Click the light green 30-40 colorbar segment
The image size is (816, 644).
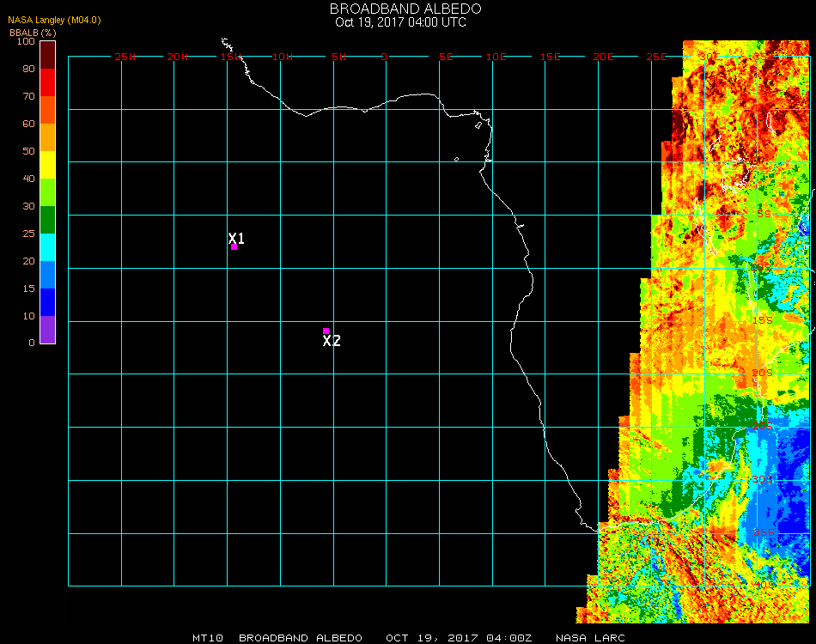click(47, 192)
